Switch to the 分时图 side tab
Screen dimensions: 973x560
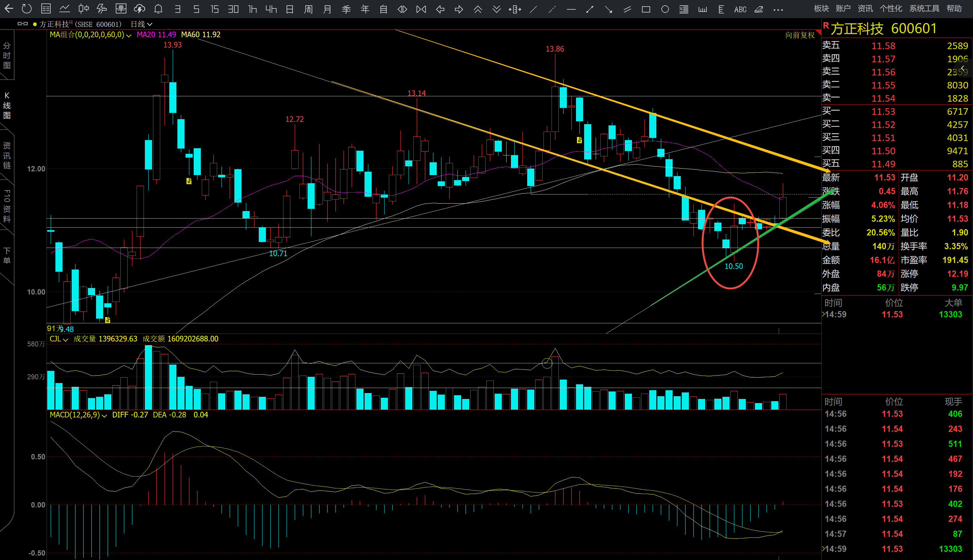click(x=7, y=56)
